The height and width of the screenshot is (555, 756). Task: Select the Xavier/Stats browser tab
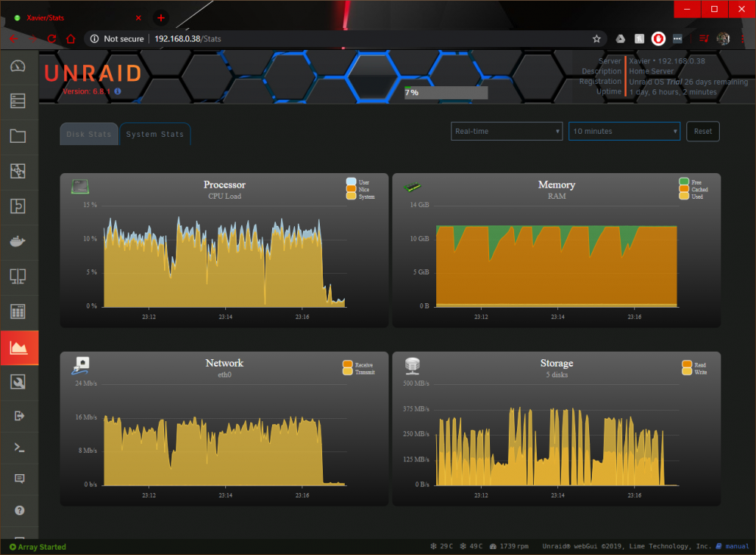(77, 18)
